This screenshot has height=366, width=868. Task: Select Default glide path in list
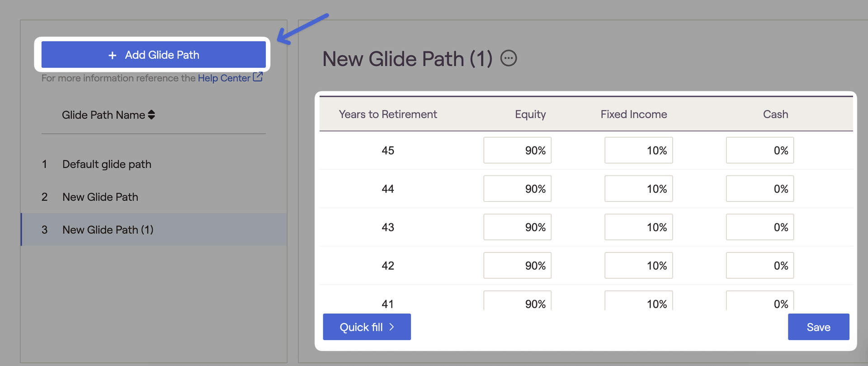[x=107, y=164]
